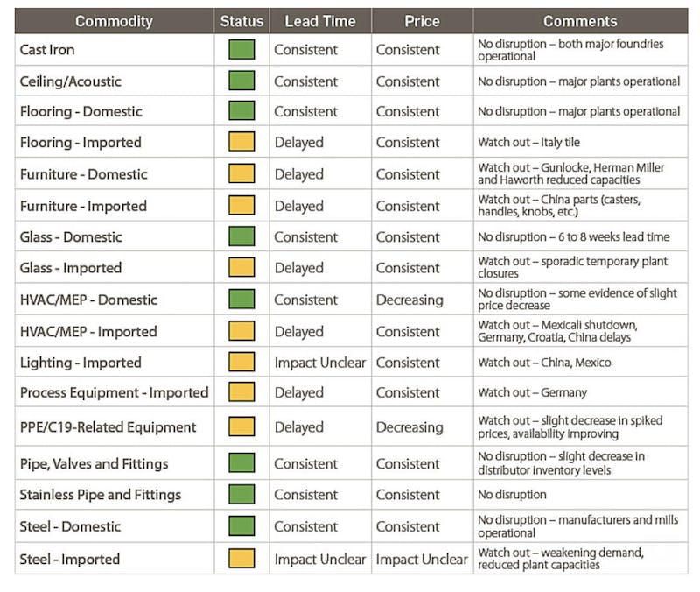This screenshot has width=700, height=592.
Task: Select the Price column header
Action: point(422,21)
